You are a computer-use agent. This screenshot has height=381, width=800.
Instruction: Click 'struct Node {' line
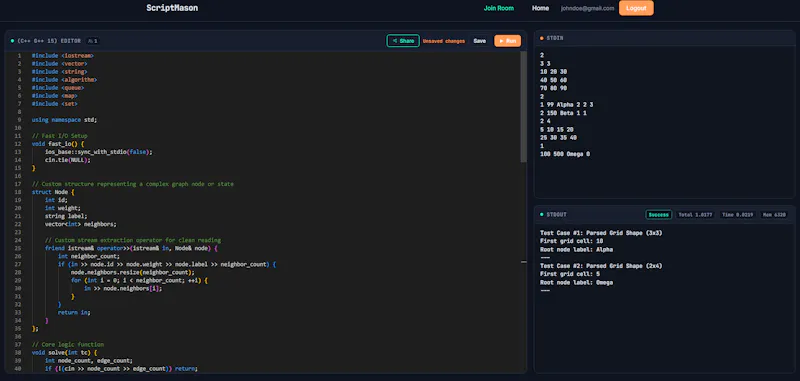coord(53,192)
